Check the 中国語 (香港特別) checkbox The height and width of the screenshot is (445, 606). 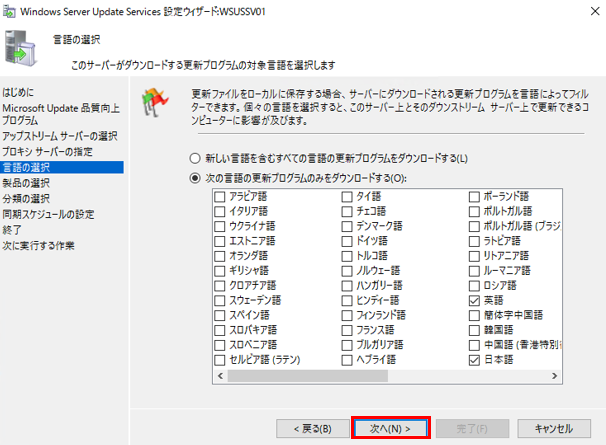pos(474,345)
